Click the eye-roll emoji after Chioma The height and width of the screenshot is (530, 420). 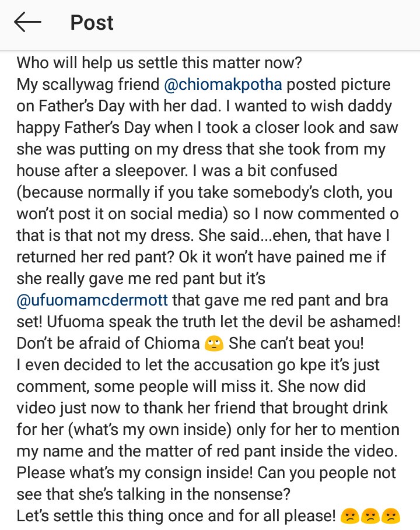point(213,343)
